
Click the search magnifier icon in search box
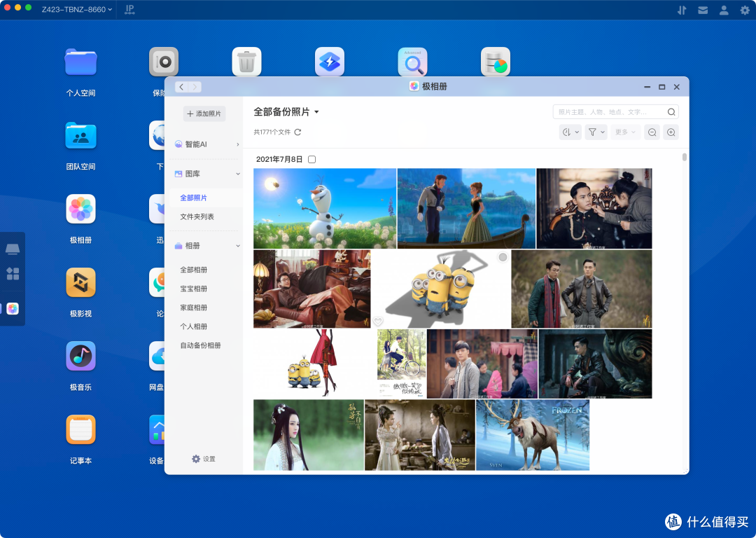(x=671, y=112)
